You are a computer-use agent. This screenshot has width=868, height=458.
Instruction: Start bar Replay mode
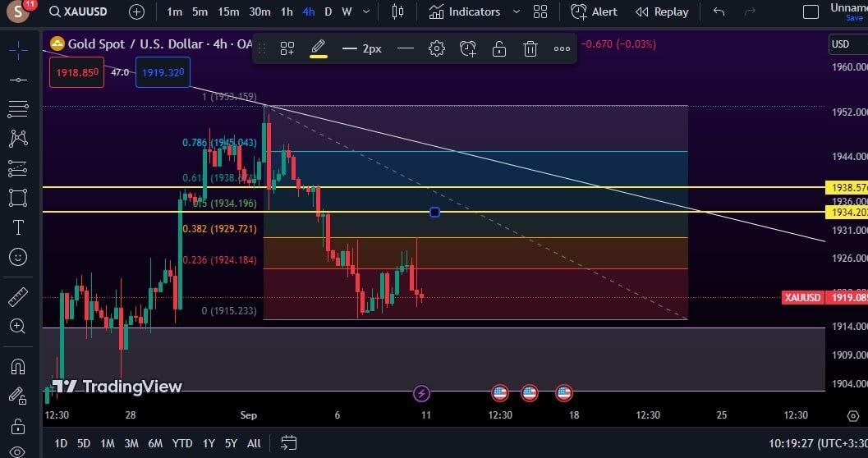[x=663, y=11]
